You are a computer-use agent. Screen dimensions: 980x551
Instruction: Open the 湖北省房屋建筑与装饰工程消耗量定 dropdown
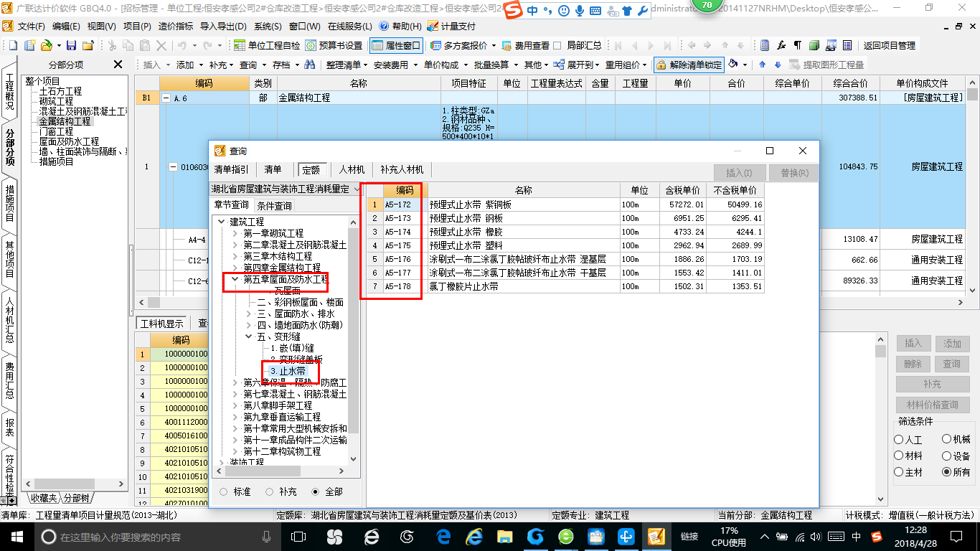286,189
